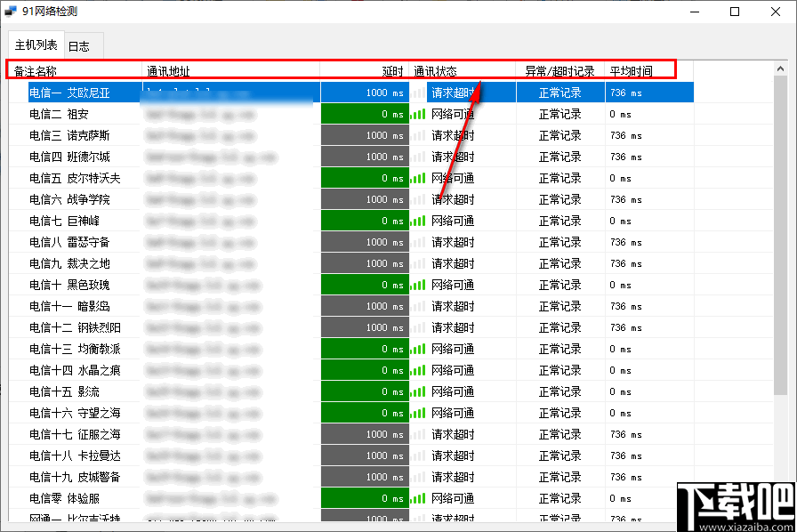Image resolution: width=797 pixels, height=532 pixels.
Task: Click the faded signal icon for 电信十九 皮城警备
Action: 418,477
